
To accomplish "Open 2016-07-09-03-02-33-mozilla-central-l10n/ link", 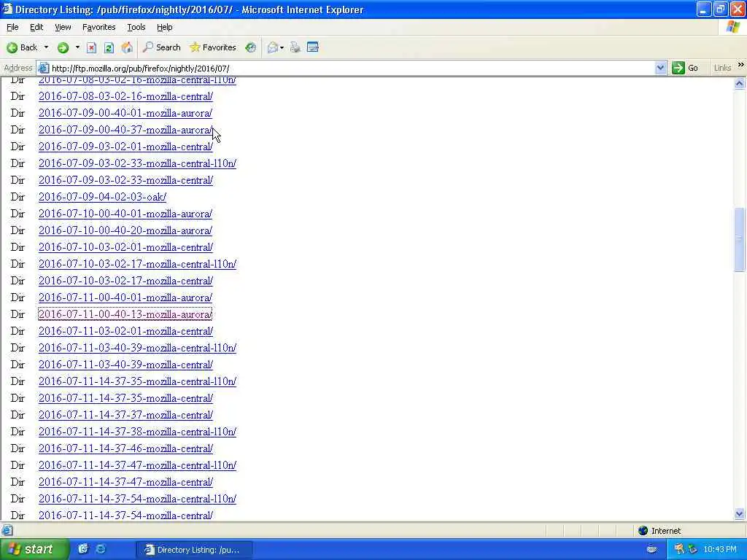I will click(x=137, y=163).
